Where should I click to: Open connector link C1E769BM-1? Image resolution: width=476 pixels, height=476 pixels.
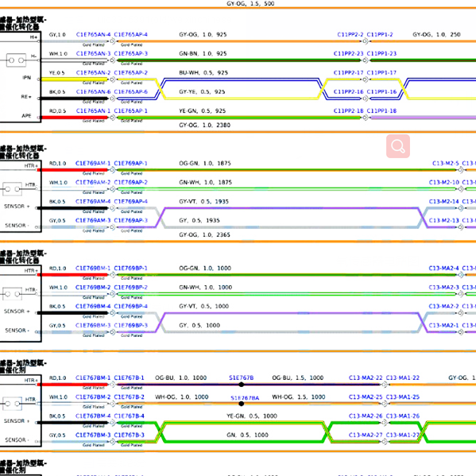coord(93,269)
